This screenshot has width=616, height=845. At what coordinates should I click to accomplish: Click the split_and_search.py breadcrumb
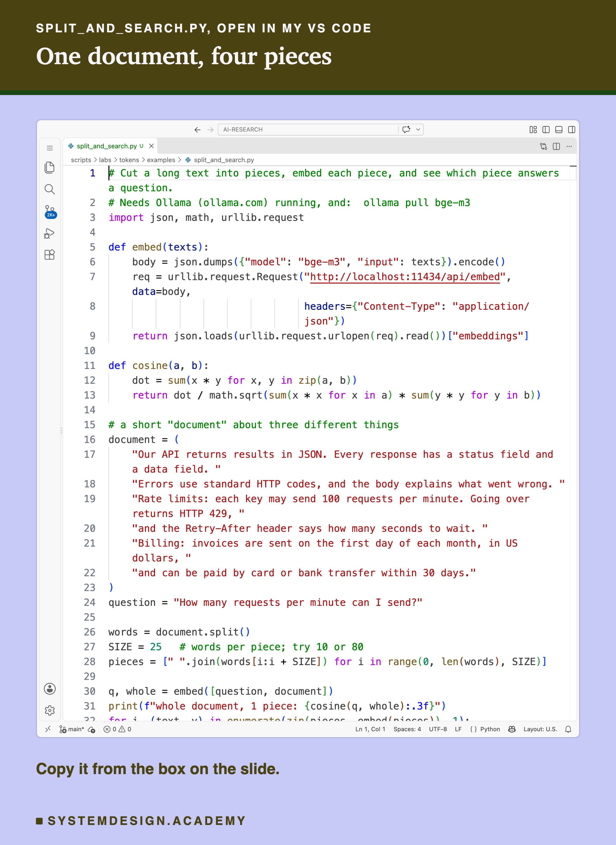point(224,160)
